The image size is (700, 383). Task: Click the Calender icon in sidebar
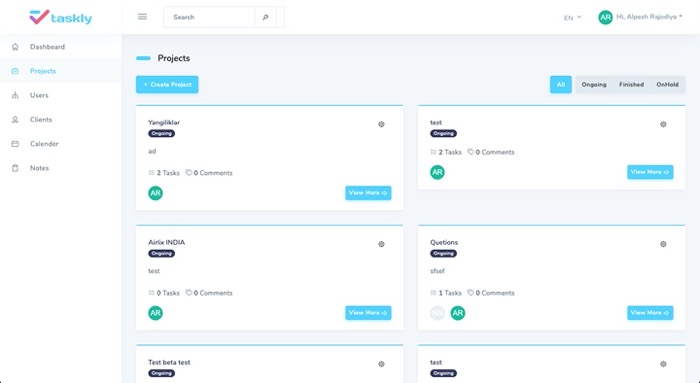click(15, 144)
